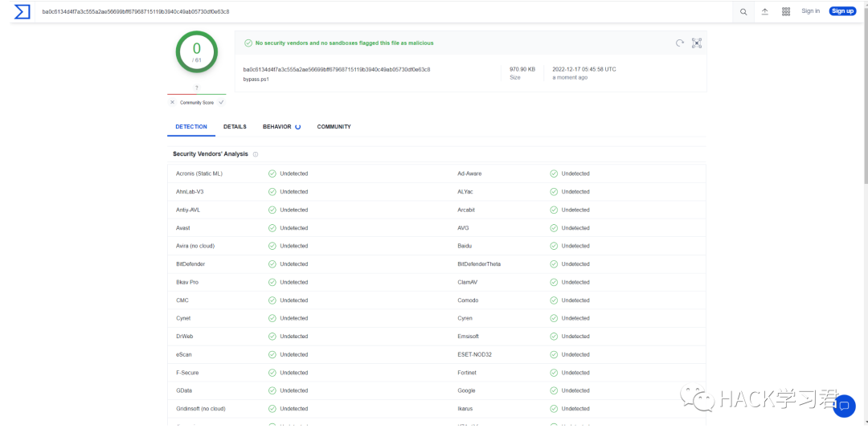Open the apps grid menu icon
Image resolution: width=868 pixels, height=437 pixels.
785,11
